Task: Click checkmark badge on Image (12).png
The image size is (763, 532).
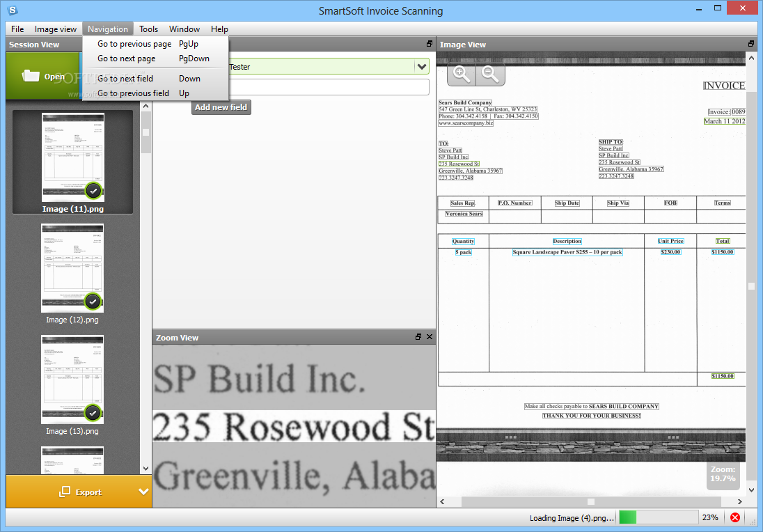Action: 93,302
